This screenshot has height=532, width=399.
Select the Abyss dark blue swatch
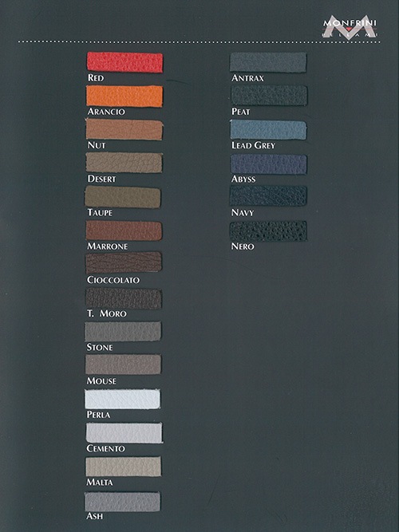click(x=269, y=164)
